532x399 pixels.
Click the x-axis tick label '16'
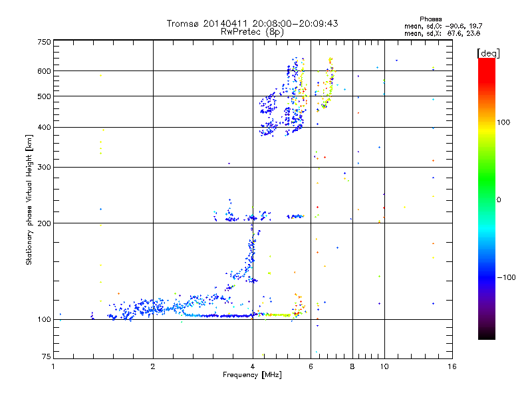point(452,366)
